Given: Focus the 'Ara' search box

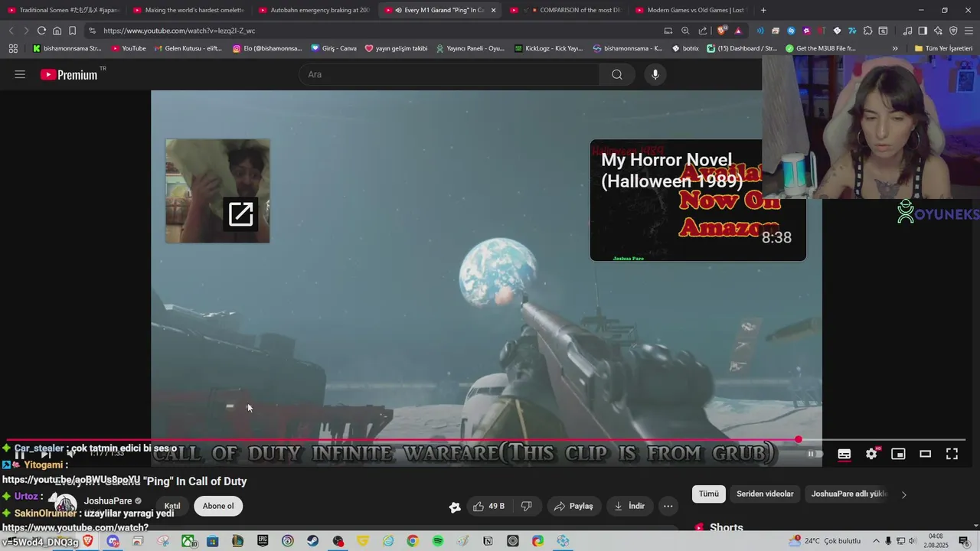Looking at the screenshot, I should click(449, 74).
